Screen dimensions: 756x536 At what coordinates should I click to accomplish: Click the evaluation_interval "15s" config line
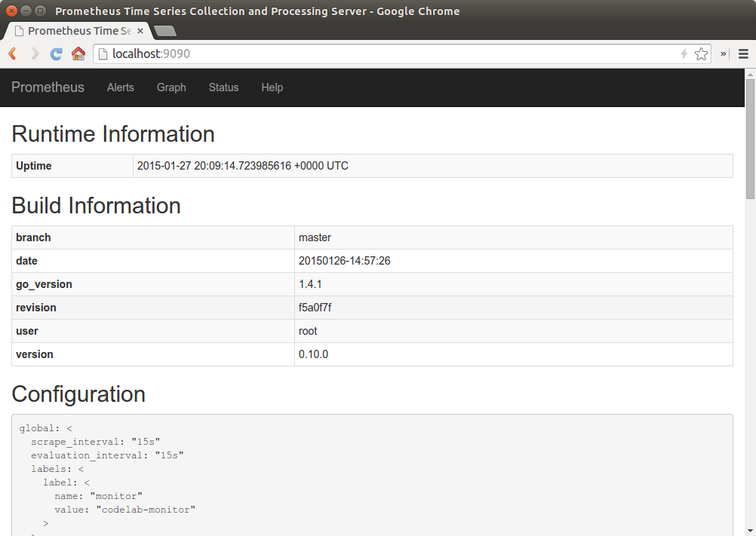[107, 455]
